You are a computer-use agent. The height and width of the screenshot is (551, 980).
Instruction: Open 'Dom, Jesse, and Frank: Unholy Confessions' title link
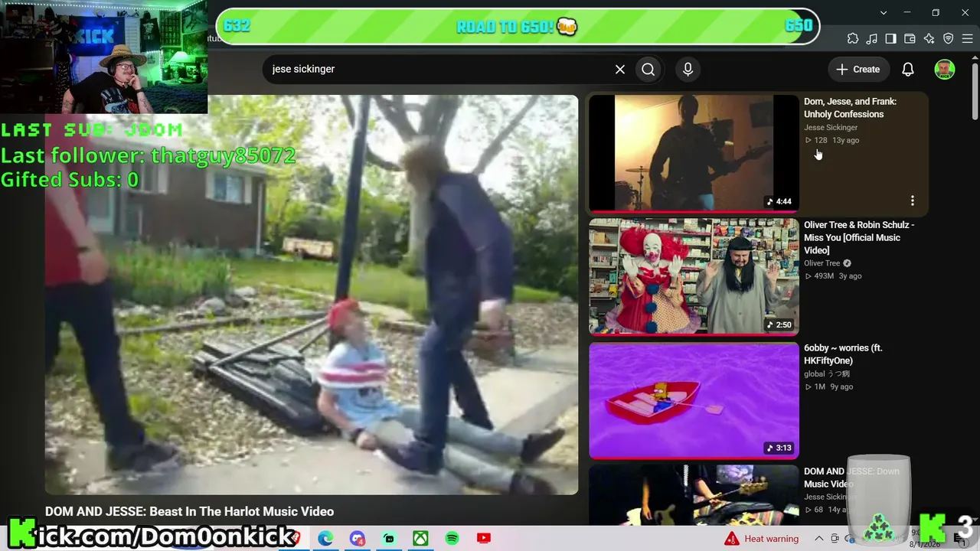click(x=850, y=108)
